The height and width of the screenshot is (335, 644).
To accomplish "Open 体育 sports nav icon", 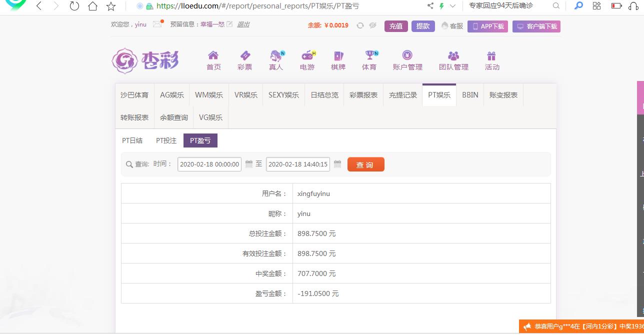I will pyautogui.click(x=369, y=60).
